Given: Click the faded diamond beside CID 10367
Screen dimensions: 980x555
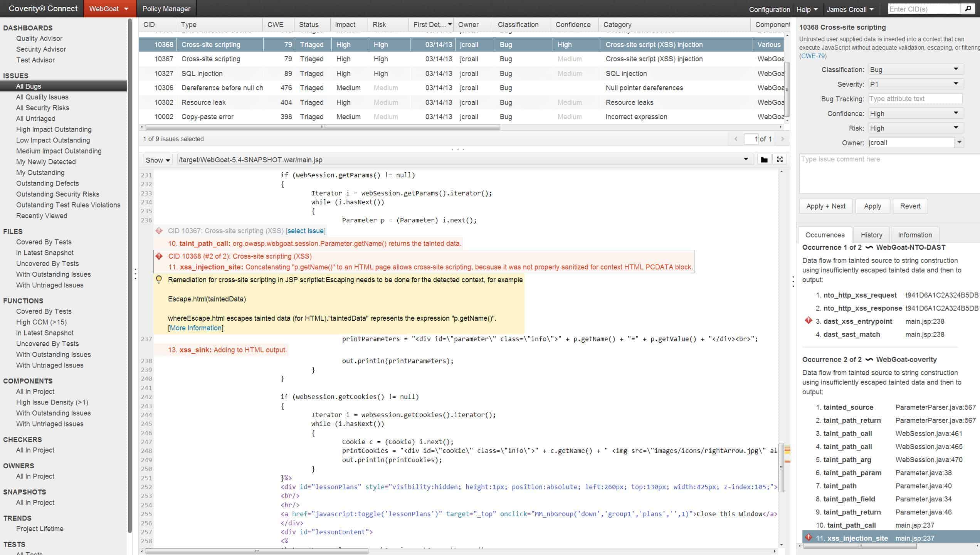Looking at the screenshot, I should click(x=159, y=231).
